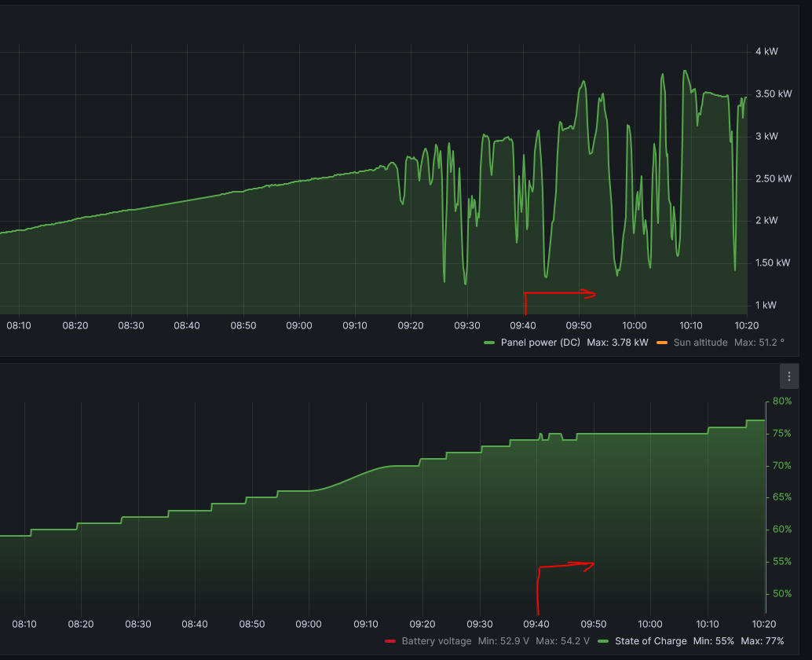Change the orange Sun altitude legend color

click(x=662, y=343)
